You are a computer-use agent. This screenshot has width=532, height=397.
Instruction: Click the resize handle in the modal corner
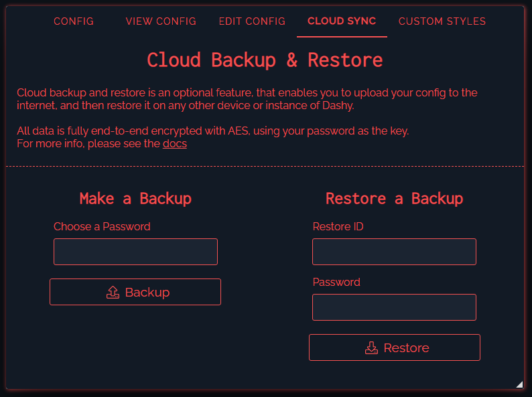click(519, 384)
